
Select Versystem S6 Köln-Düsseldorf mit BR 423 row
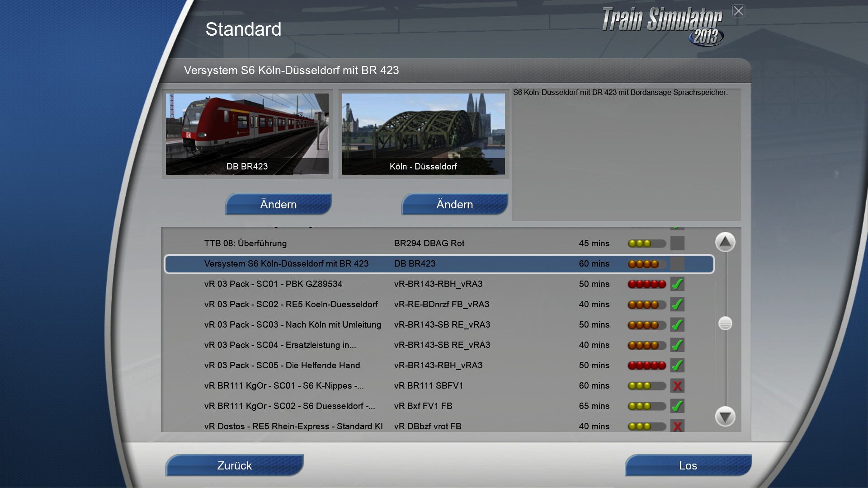(x=439, y=264)
